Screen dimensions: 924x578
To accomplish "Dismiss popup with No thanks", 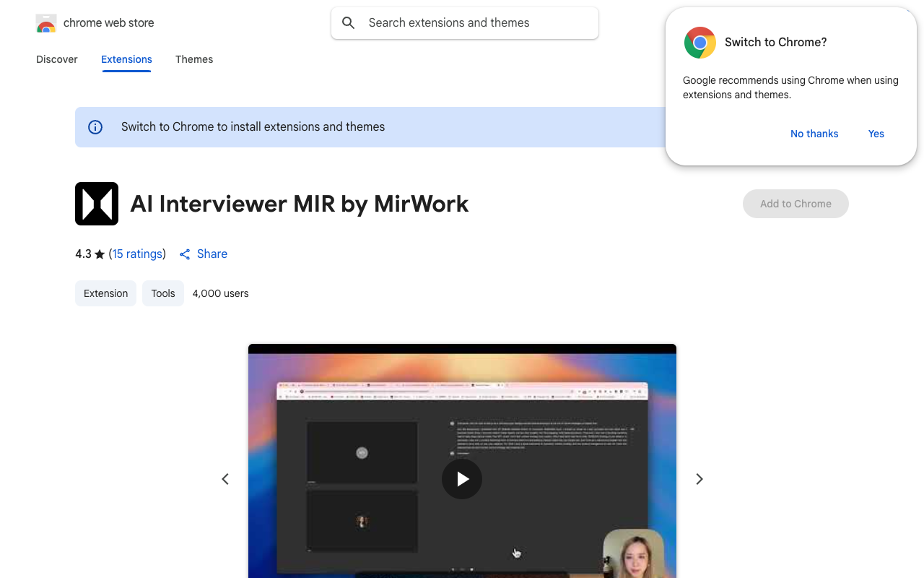I will click(x=814, y=134).
